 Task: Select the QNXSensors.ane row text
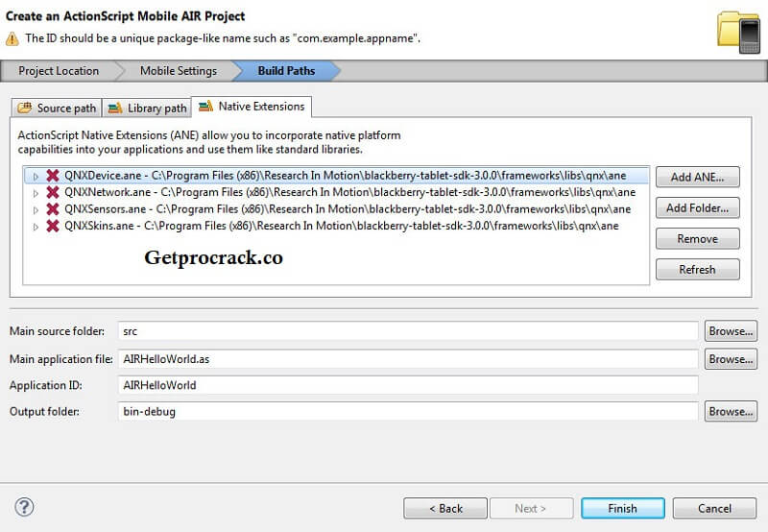tap(348, 209)
